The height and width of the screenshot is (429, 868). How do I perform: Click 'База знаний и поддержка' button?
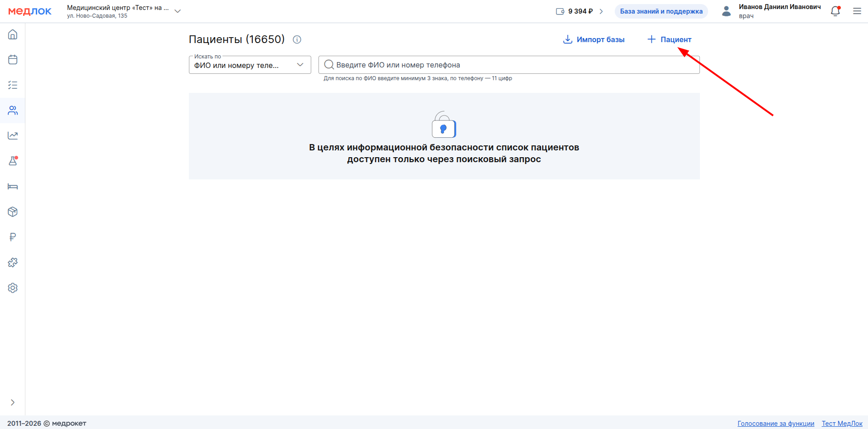(661, 11)
